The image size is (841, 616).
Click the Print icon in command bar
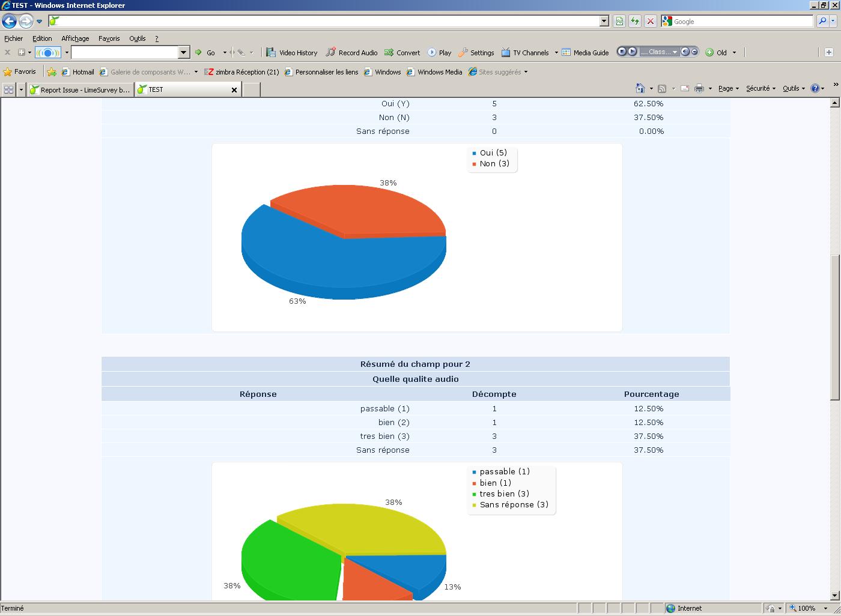(699, 88)
